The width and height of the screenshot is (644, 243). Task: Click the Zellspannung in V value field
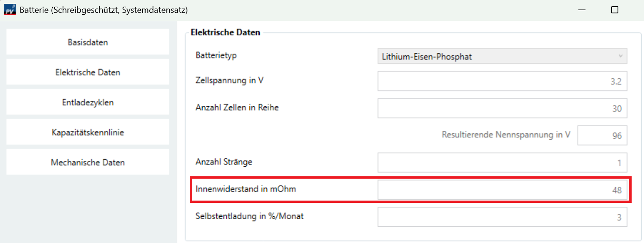coord(502,81)
